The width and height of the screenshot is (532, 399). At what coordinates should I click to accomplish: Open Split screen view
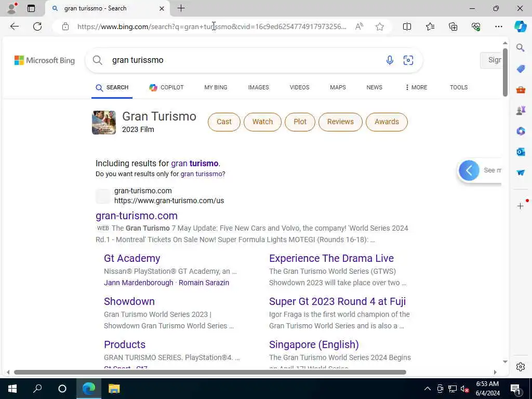click(x=407, y=26)
